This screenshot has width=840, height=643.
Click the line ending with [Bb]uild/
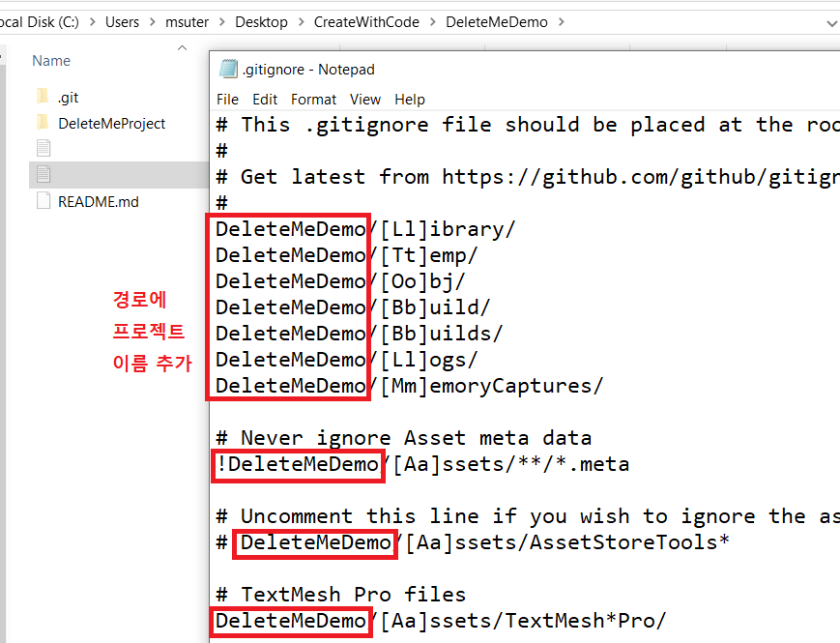(352, 307)
